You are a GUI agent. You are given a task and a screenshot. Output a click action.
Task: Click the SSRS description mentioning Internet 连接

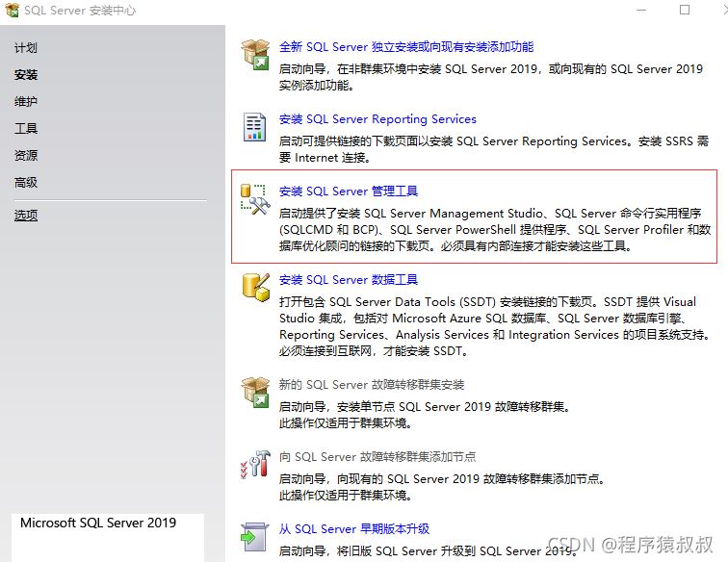point(494,149)
